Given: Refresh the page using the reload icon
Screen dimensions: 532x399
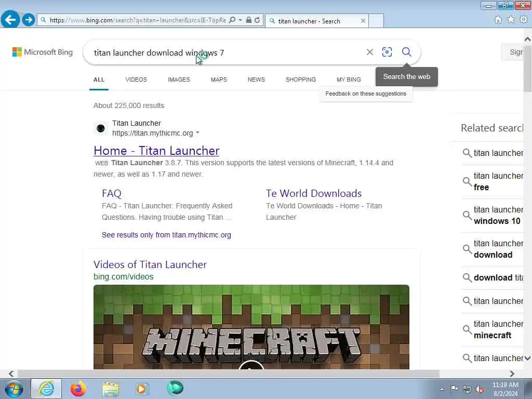Looking at the screenshot, I should click(257, 20).
